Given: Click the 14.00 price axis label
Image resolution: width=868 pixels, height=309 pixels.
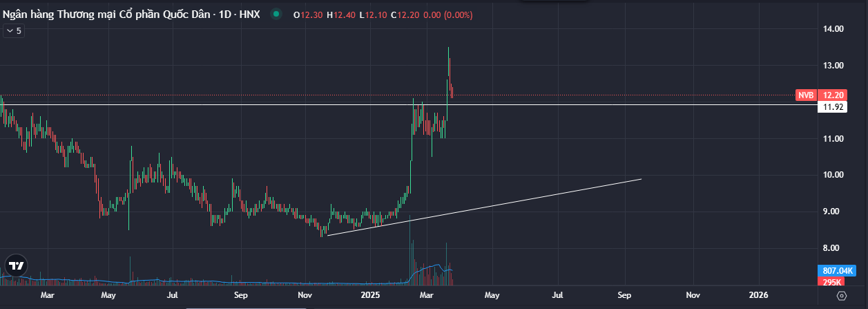Looking at the screenshot, I should (833, 29).
